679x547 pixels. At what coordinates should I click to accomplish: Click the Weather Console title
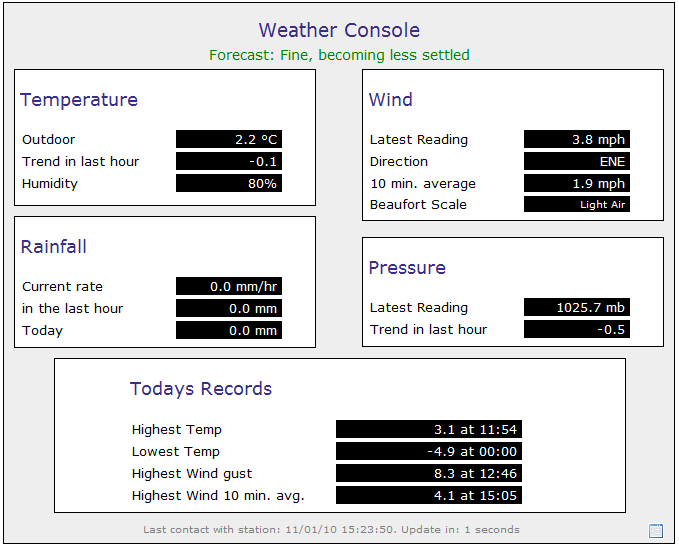click(339, 30)
